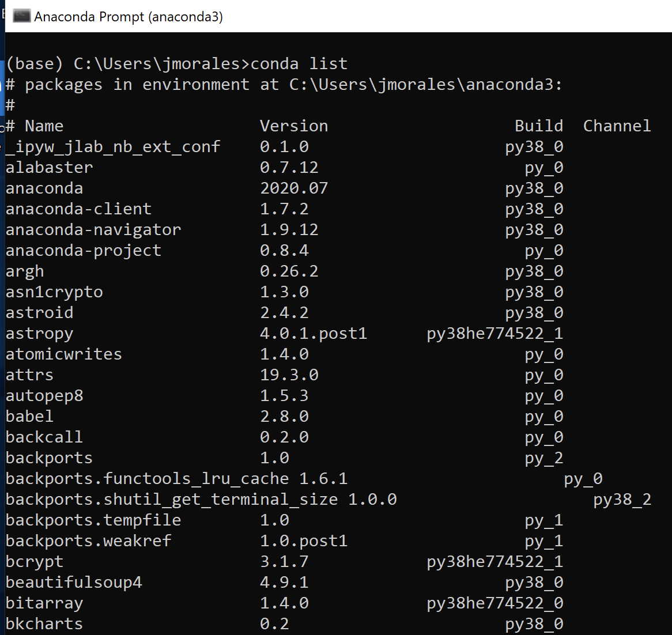Click the partially visible window at the left edge
672x635 pixels.
(x=2, y=317)
